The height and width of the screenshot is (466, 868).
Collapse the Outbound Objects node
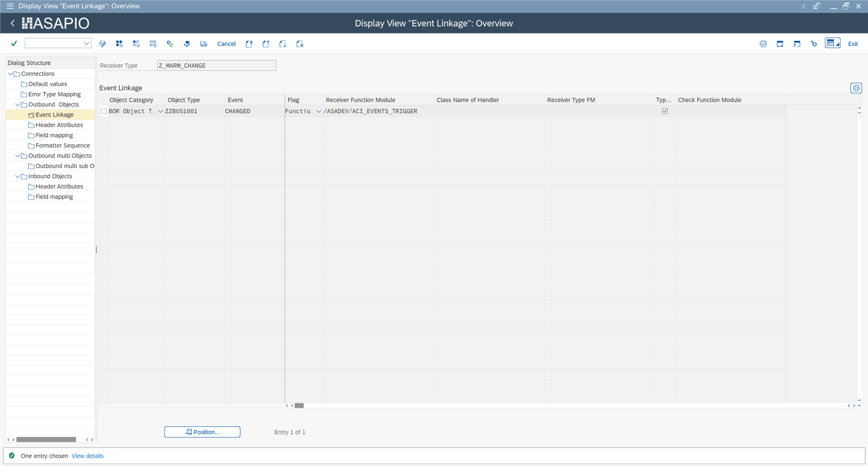tap(18, 104)
